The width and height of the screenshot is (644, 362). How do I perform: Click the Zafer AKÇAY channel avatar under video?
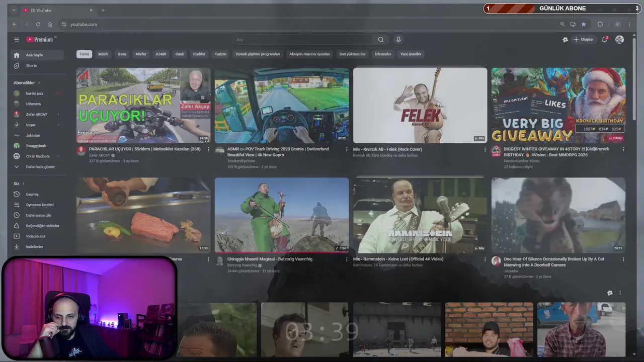pos(81,151)
